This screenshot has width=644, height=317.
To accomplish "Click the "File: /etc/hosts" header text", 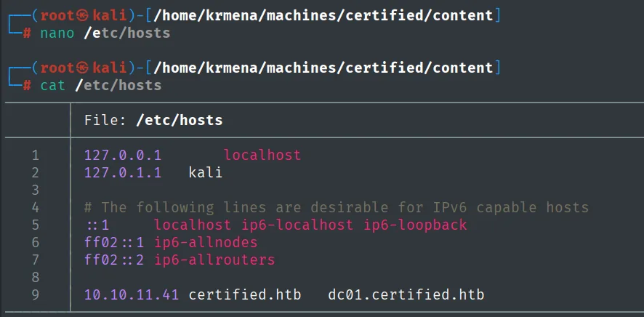I will tap(153, 120).
